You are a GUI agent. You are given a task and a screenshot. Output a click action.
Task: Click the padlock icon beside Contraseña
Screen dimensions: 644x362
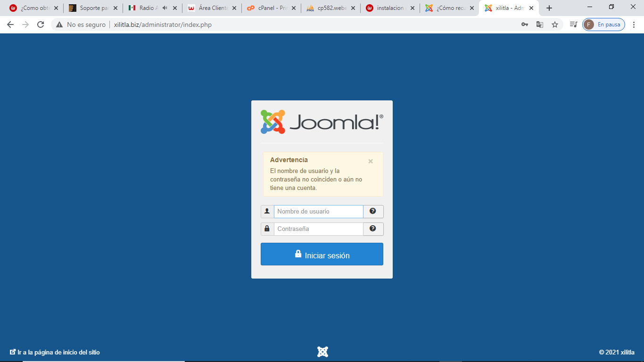267,229
